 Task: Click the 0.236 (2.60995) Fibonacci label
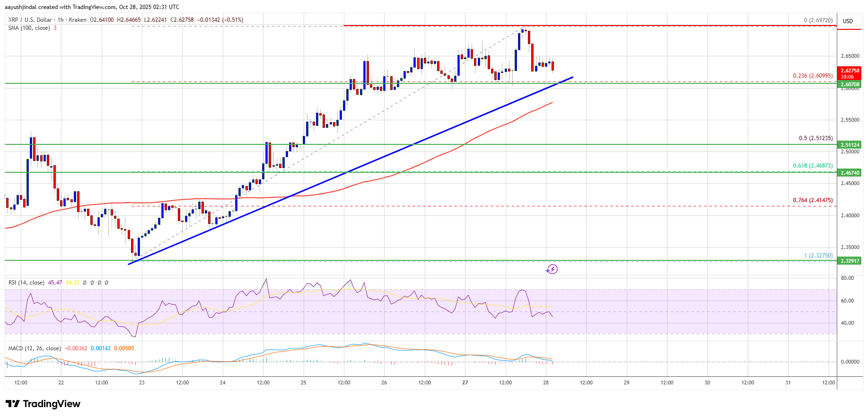813,76
